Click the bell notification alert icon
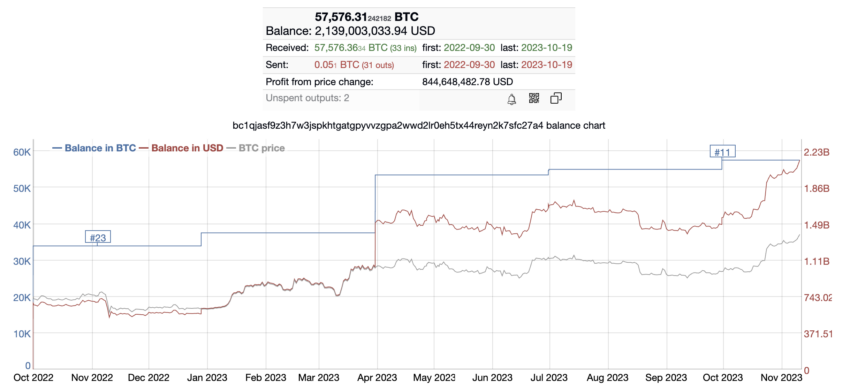 511,99
